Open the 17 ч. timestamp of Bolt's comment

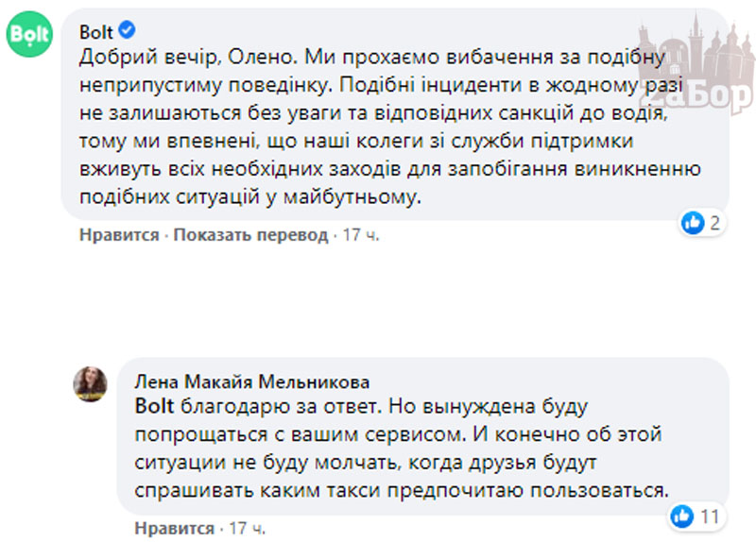click(x=359, y=235)
